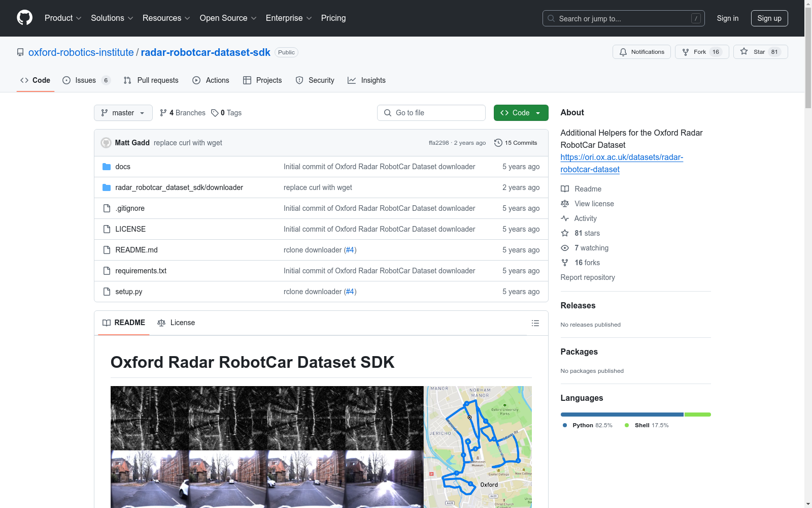
Task: Click the book icon beside Readme
Action: click(x=565, y=189)
